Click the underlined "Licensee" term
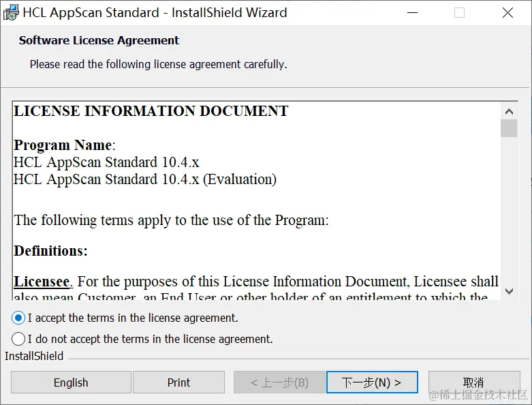The image size is (532, 405). (42, 282)
